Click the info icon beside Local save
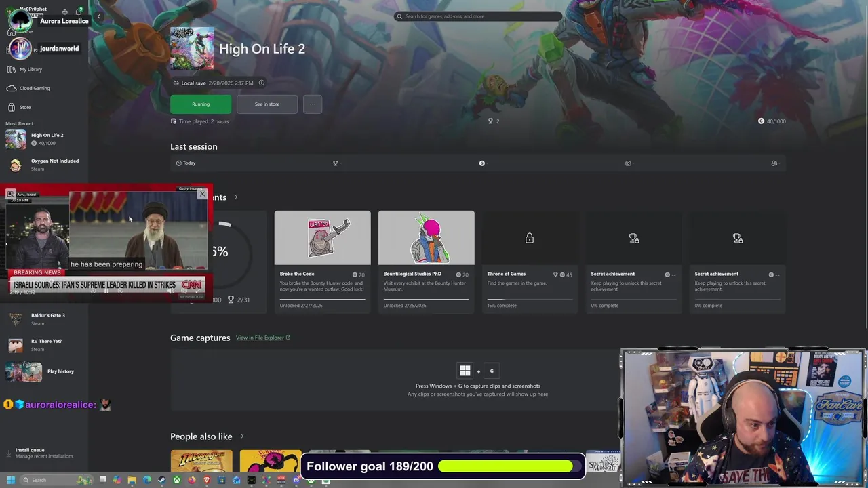The height and width of the screenshot is (488, 868). (x=262, y=83)
